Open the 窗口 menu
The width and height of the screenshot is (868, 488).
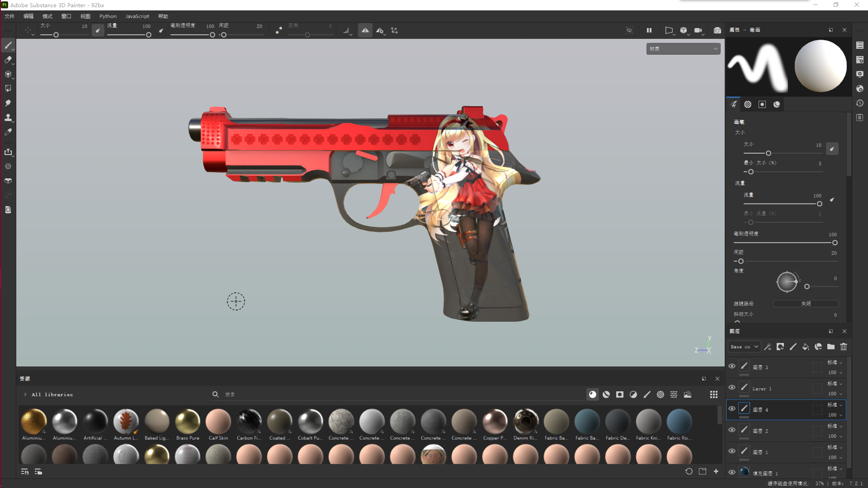click(x=66, y=16)
